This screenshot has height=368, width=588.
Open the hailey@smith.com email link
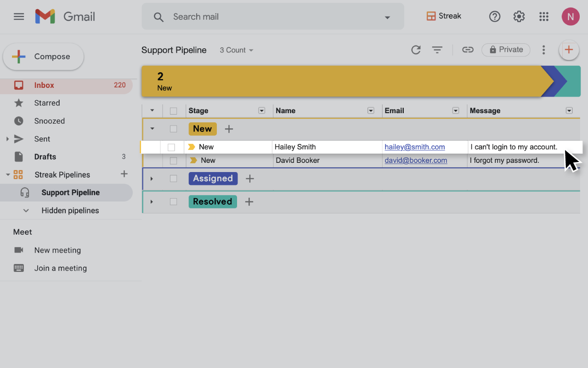(414, 147)
